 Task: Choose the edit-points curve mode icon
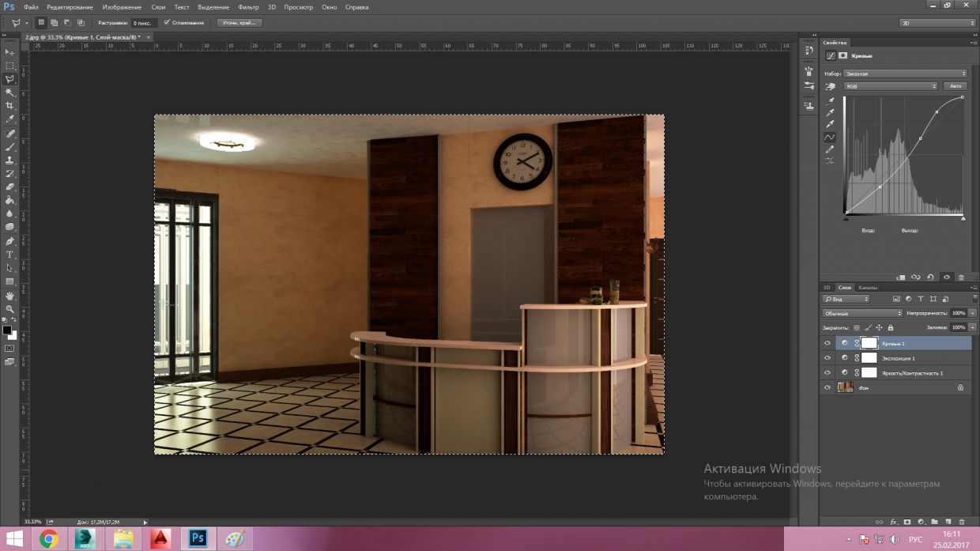831,138
